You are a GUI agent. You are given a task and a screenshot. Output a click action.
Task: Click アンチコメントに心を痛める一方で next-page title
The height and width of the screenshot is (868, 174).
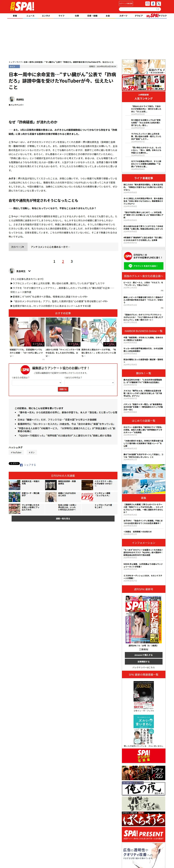tap(50, 247)
